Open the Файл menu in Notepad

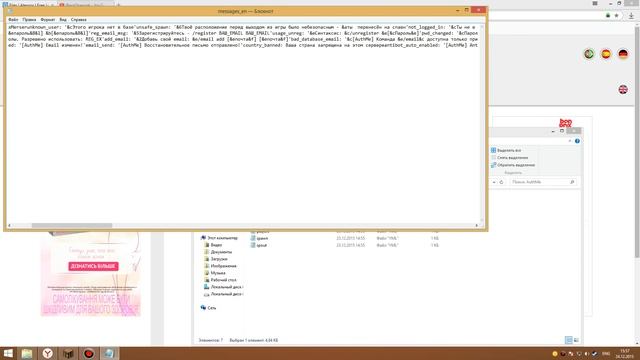[x=13, y=19]
